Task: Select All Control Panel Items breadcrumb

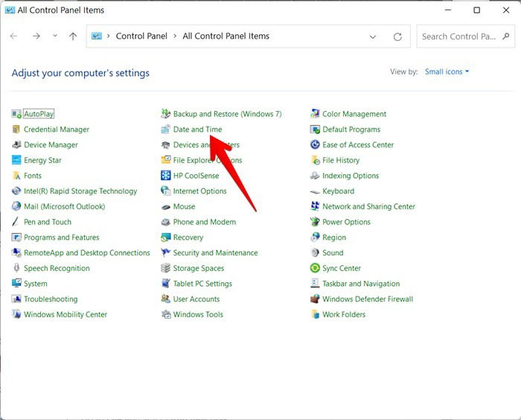Action: pos(226,36)
